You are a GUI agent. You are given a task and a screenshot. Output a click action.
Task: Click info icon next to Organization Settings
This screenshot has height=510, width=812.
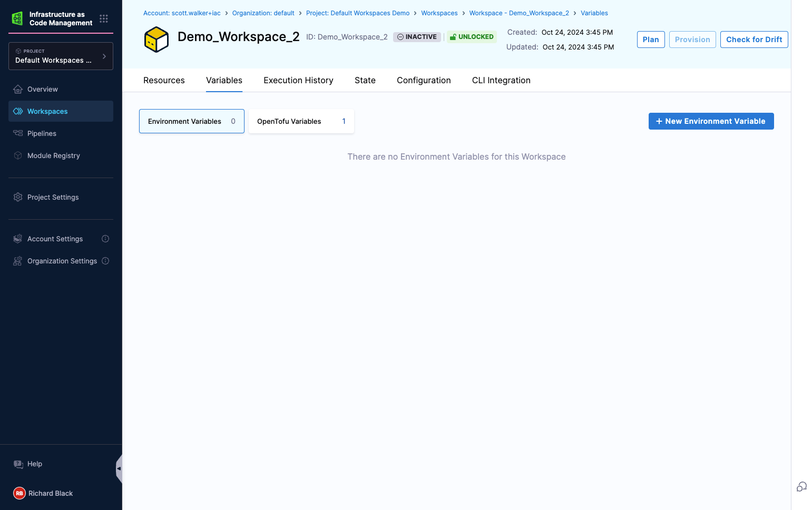(105, 261)
